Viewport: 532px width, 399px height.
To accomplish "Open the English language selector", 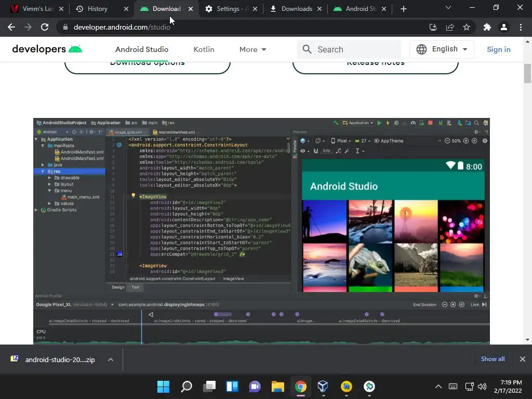I will pyautogui.click(x=442, y=49).
